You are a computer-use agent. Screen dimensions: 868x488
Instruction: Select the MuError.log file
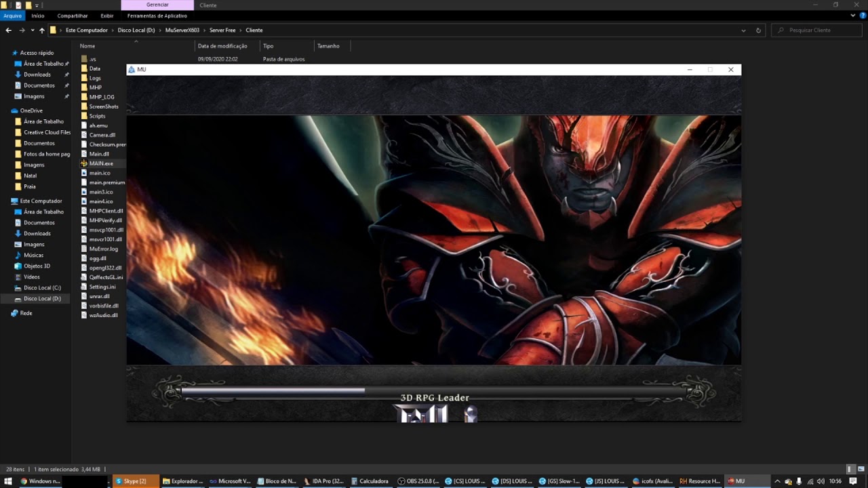104,249
